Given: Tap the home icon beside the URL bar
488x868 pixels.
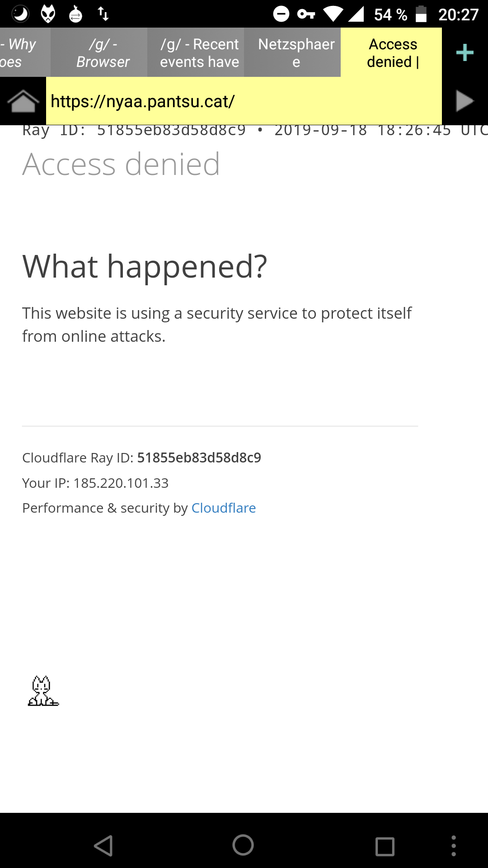Looking at the screenshot, I should [23, 101].
